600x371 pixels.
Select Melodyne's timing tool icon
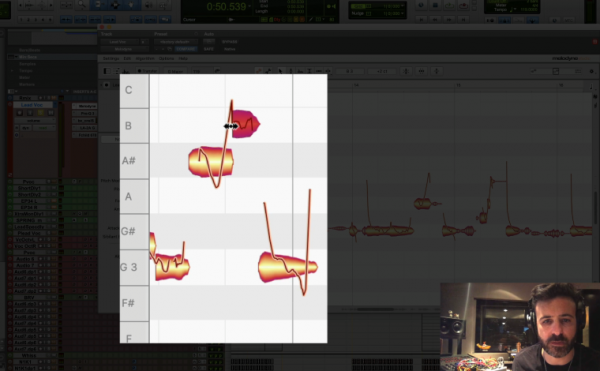(318, 71)
